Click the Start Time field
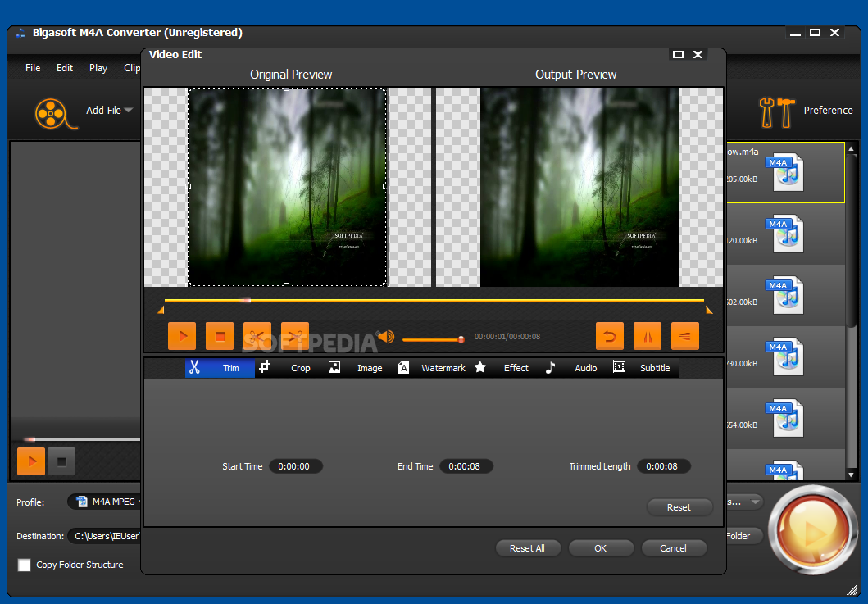Viewport: 868px width, 604px height. click(296, 466)
